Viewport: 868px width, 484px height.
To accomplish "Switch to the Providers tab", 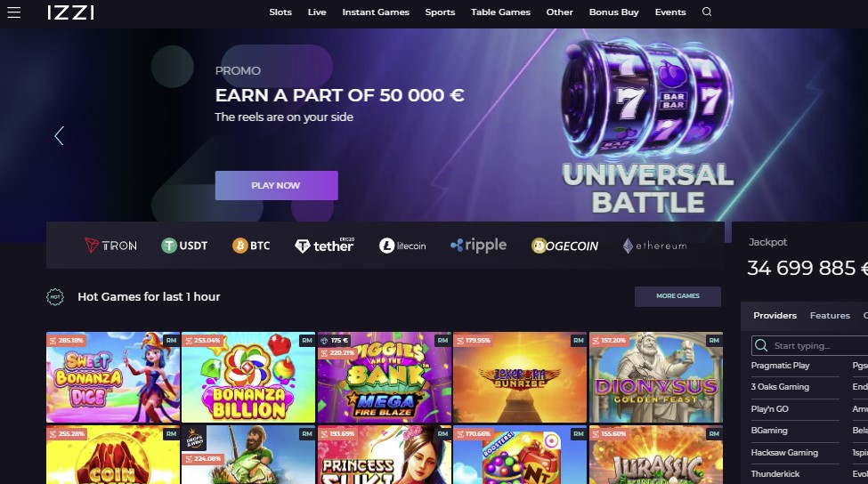I will coord(775,315).
